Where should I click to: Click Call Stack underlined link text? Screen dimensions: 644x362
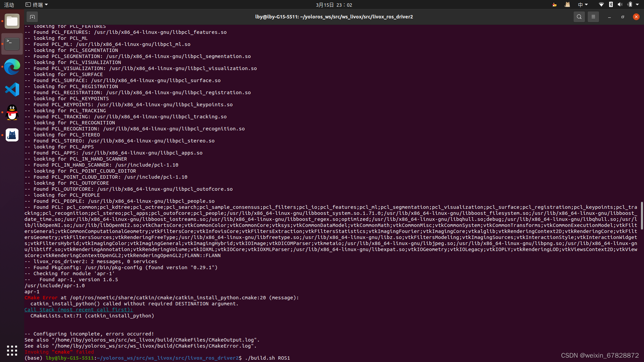pos(78,310)
